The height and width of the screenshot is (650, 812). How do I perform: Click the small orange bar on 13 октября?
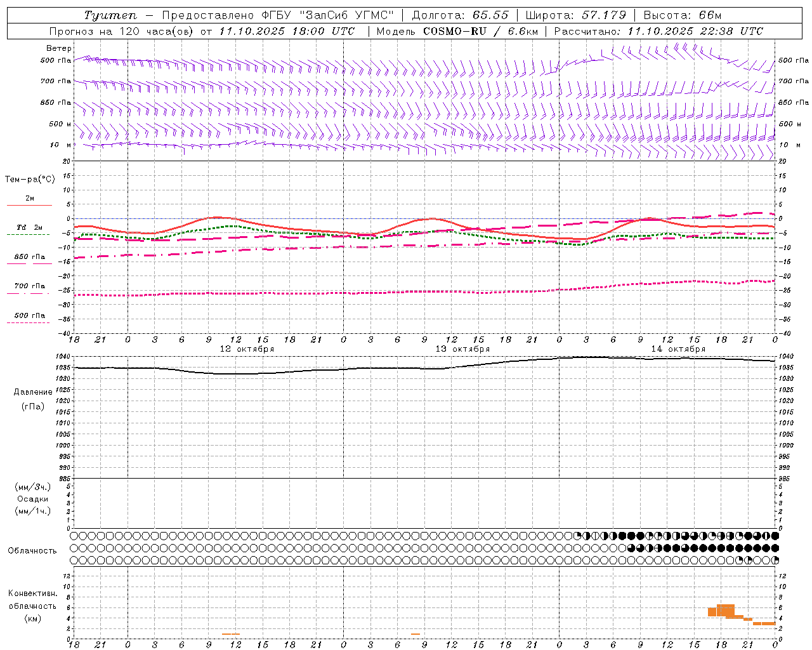[416, 634]
